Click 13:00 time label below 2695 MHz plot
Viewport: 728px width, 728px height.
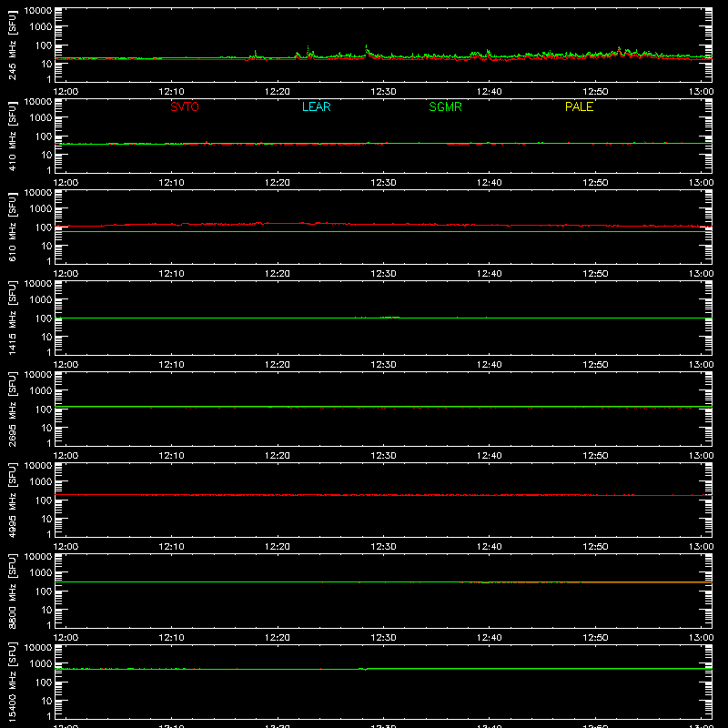(701, 456)
